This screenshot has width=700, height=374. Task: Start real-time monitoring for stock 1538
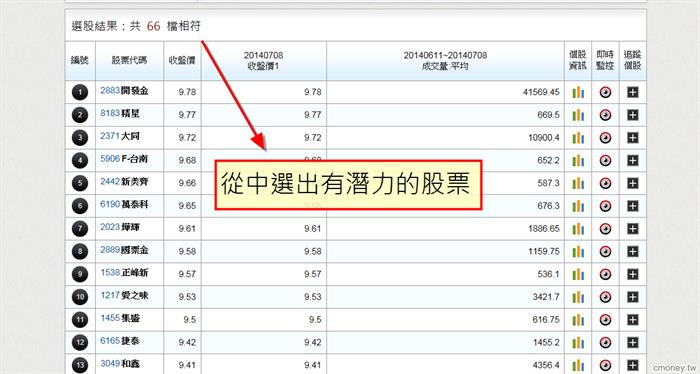pyautogui.click(x=605, y=274)
